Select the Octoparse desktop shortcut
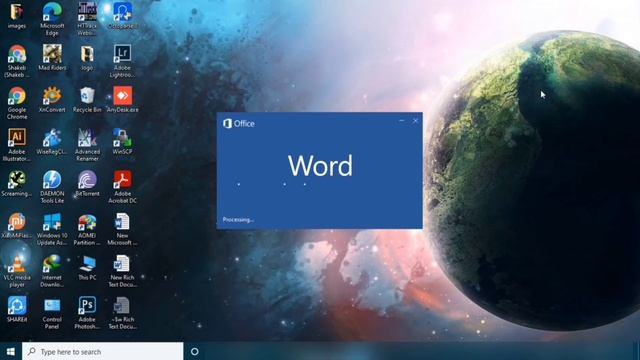 pyautogui.click(x=122, y=16)
